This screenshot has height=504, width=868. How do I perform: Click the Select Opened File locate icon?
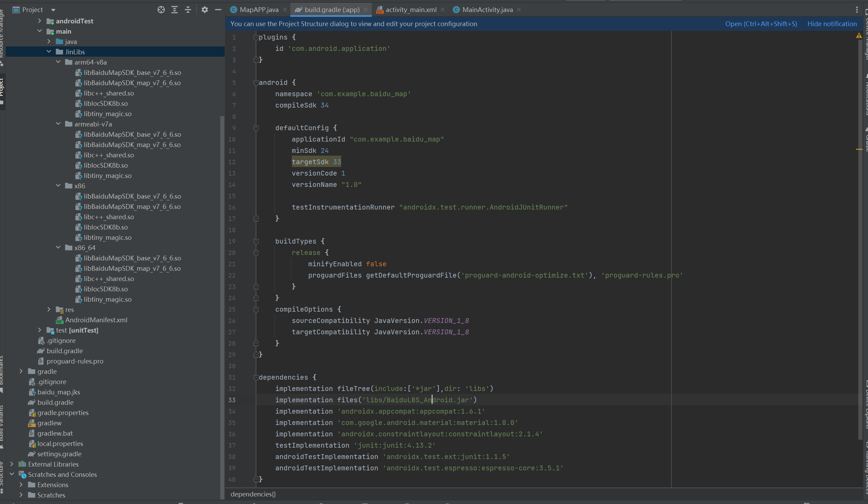point(161,10)
